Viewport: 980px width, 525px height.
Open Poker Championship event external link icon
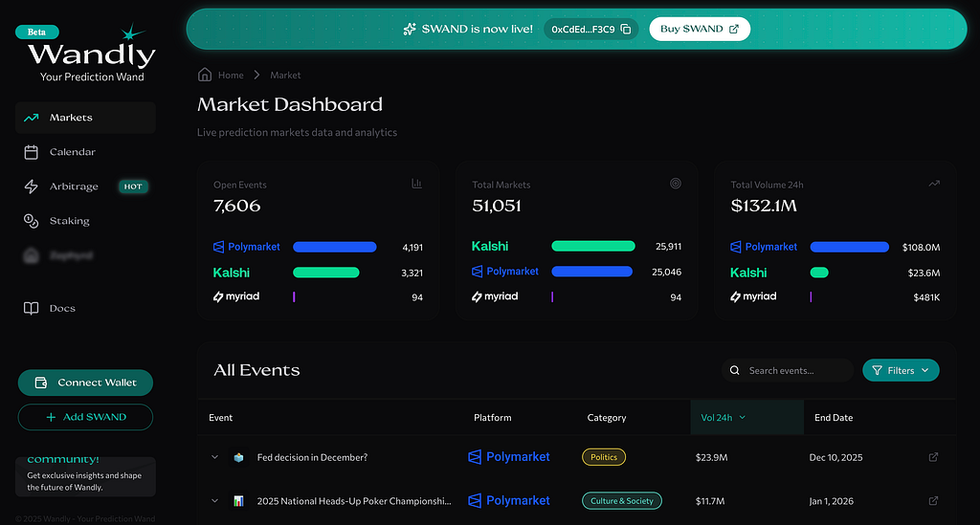point(933,501)
